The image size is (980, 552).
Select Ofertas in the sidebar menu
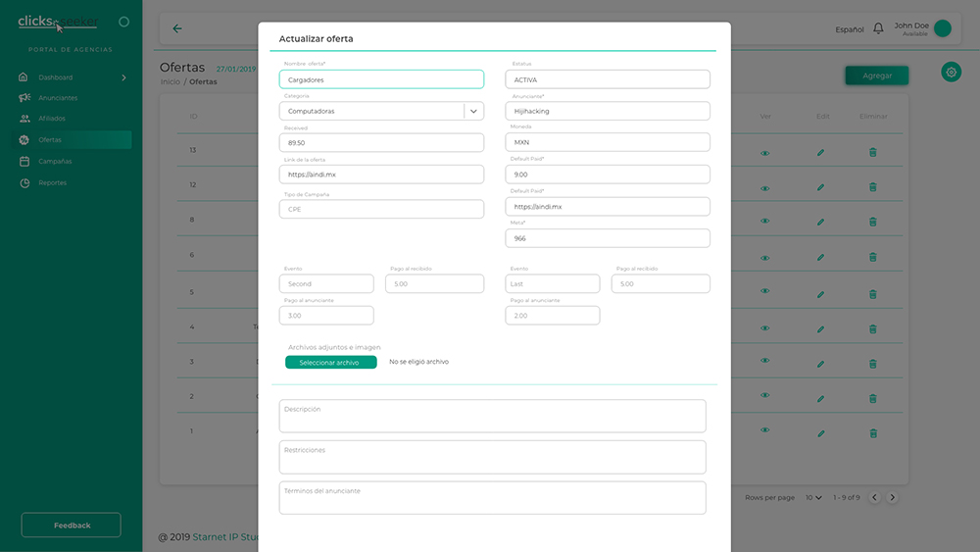pos(49,140)
